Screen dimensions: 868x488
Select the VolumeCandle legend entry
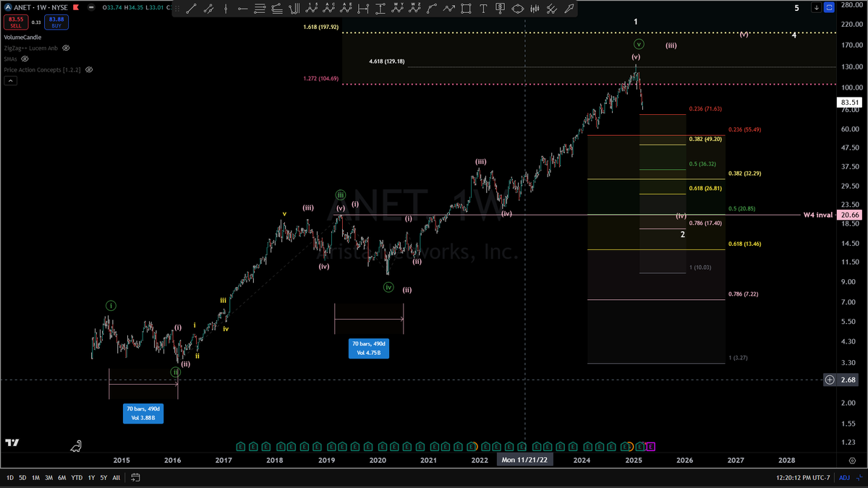pos(22,37)
